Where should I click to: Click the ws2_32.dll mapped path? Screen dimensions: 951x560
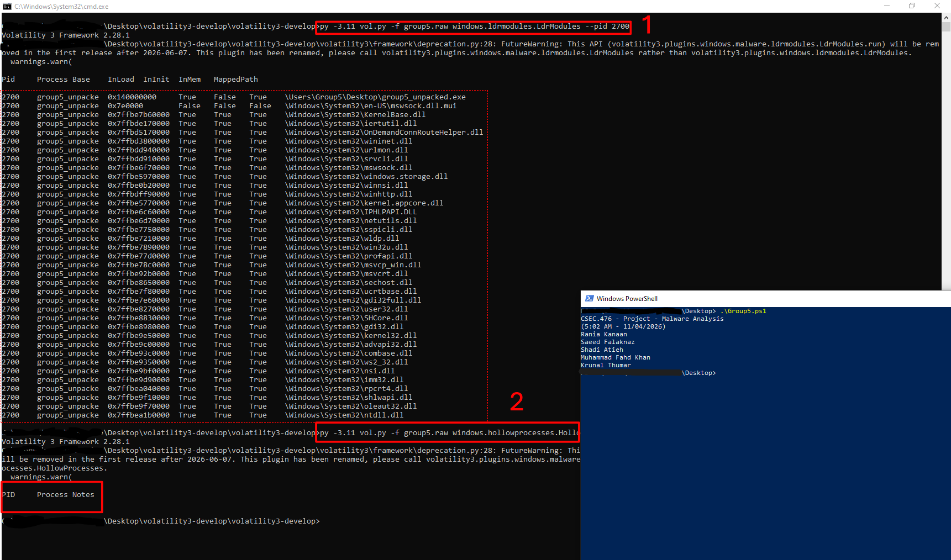[x=346, y=362]
